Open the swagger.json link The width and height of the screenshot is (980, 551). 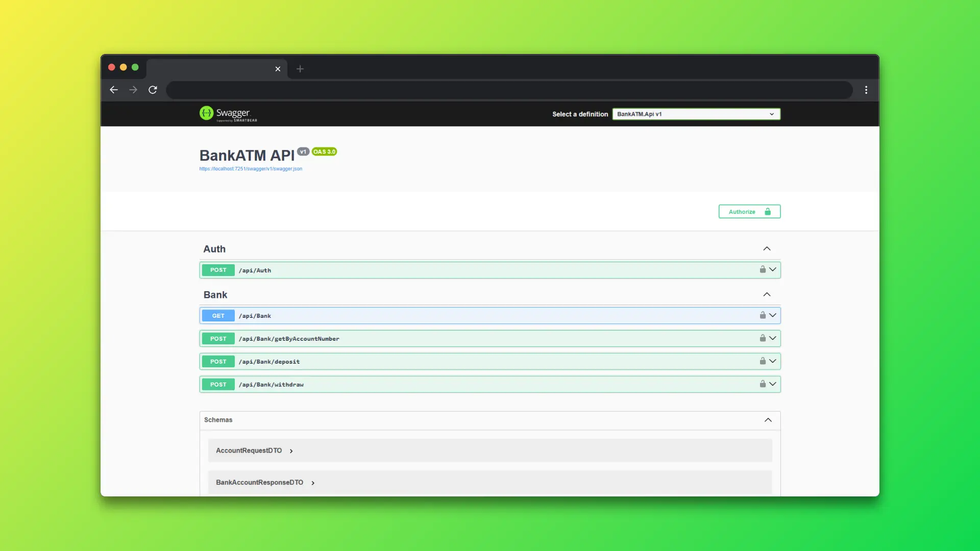[251, 169]
